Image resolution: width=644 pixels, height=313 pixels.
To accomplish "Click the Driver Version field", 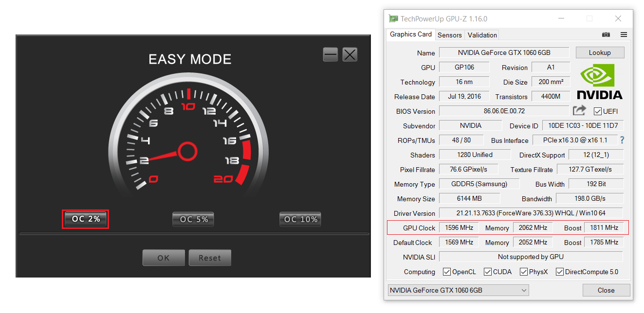I will 531,213.
